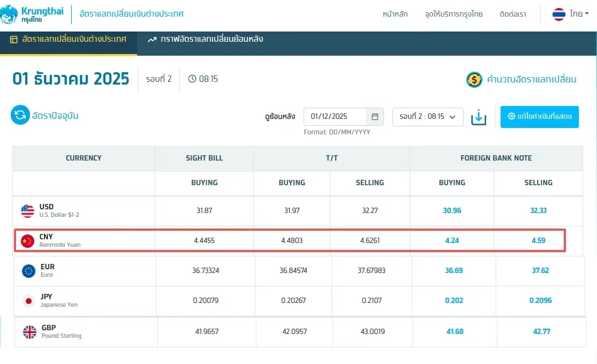The width and height of the screenshot is (597, 364).
Task: Click the CNY China flag icon
Action: tap(27, 241)
